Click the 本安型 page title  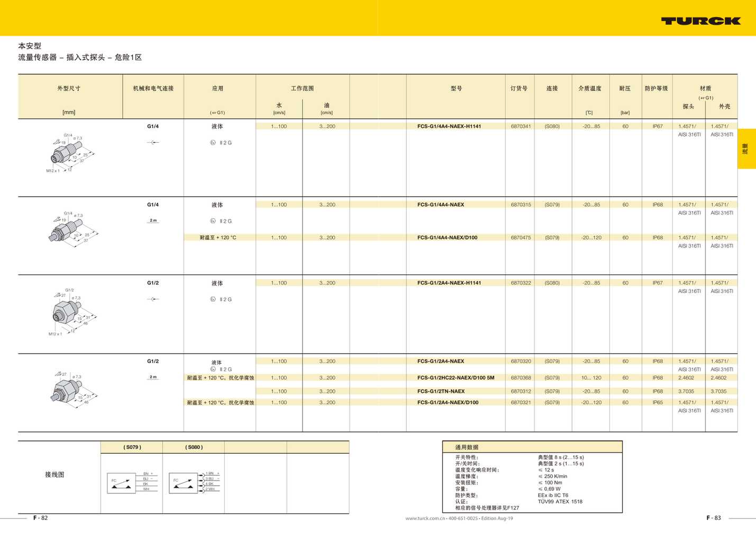pyautogui.click(x=30, y=46)
